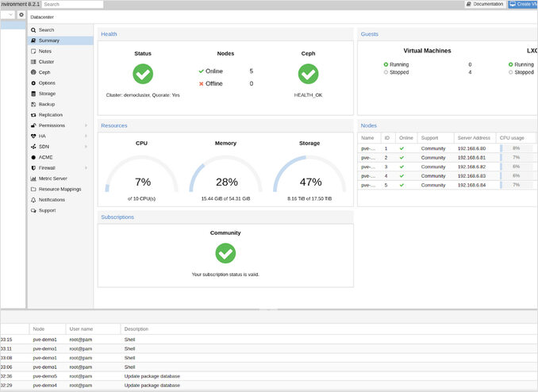Screen dimensions: 538x392
Task: Expand the Permissions submenu arrow
Action: tap(86, 125)
